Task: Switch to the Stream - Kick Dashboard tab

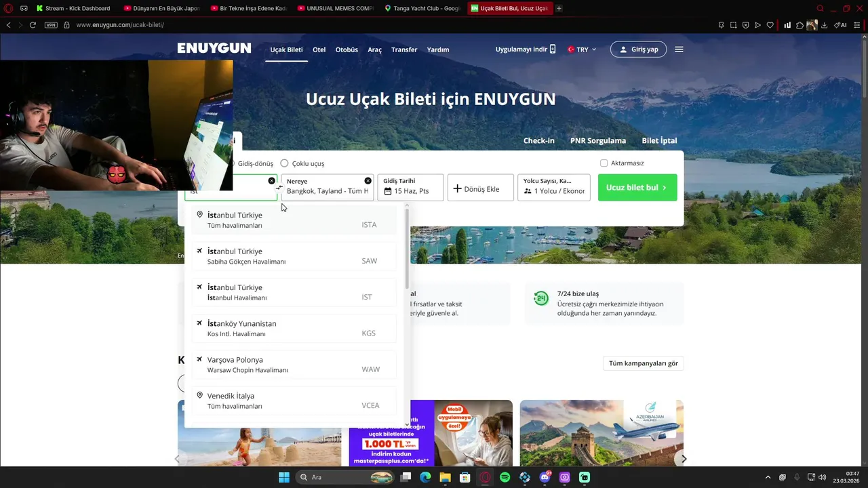Action: click(73, 8)
